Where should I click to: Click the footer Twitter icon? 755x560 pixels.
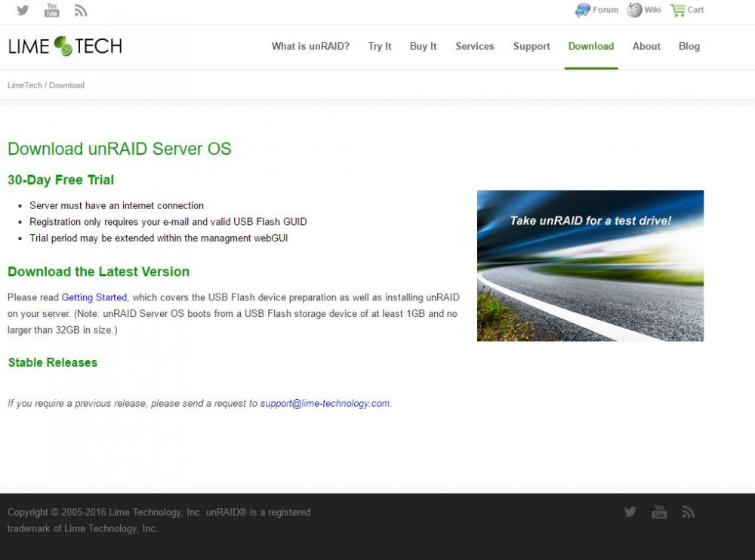[x=630, y=512]
